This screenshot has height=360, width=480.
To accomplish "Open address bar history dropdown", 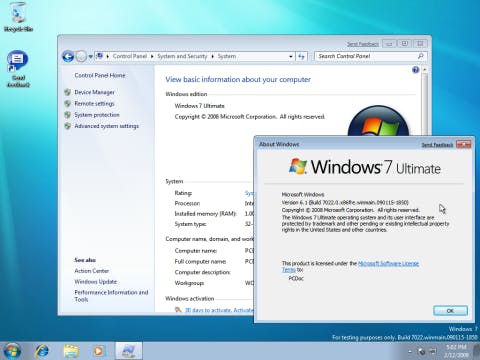I will pos(291,56).
